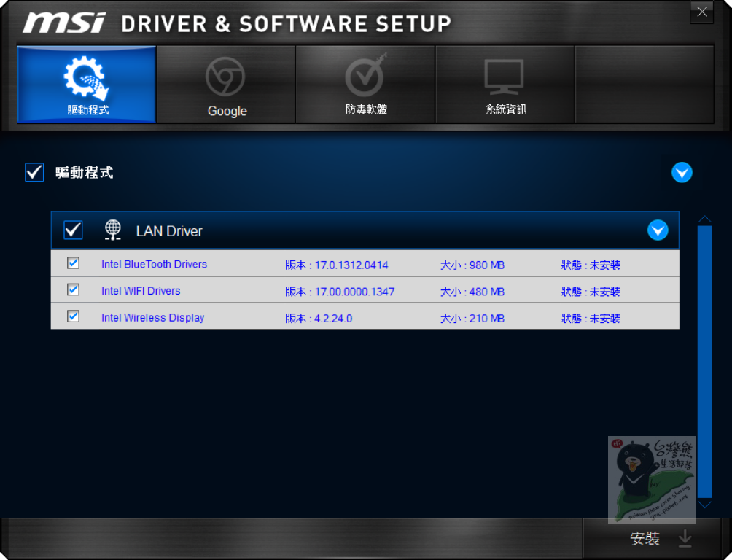Click the download arrow icon beside 安裝
Image resolution: width=732 pixels, height=560 pixels.
click(x=685, y=538)
